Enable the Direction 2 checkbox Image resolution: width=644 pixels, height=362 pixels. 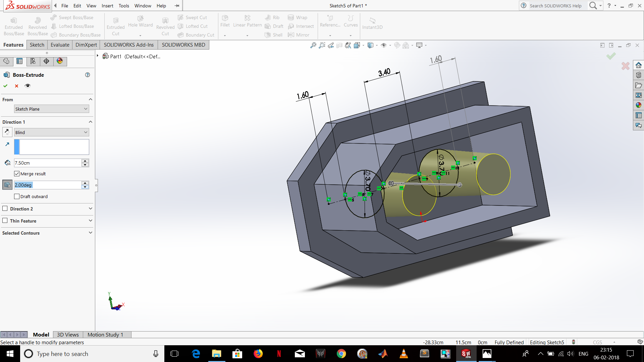(x=5, y=208)
